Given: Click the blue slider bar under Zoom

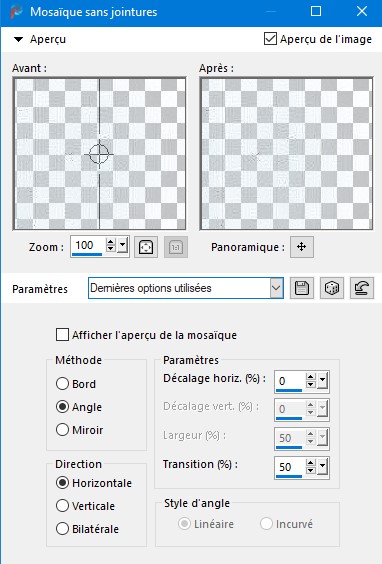Looking at the screenshot, I should coord(87,255).
